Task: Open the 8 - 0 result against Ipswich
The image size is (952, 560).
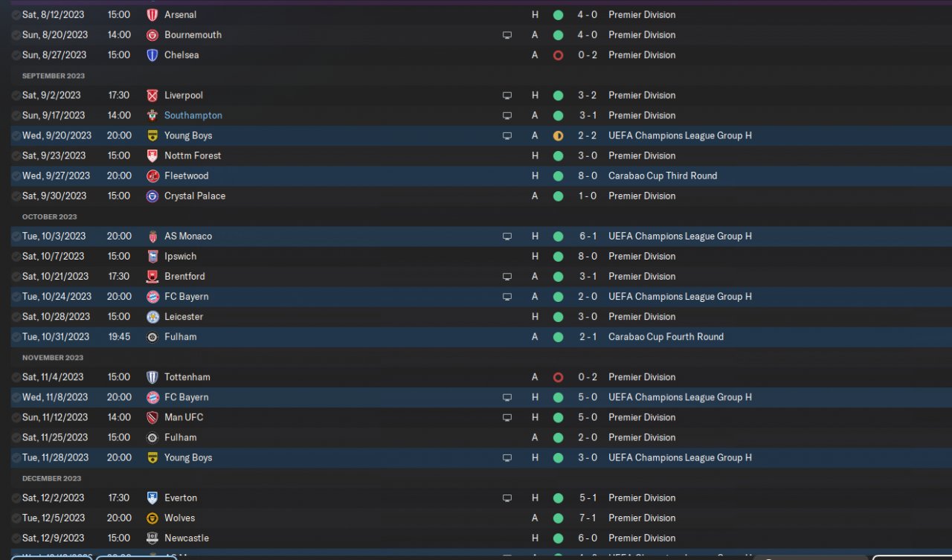Action: click(588, 257)
